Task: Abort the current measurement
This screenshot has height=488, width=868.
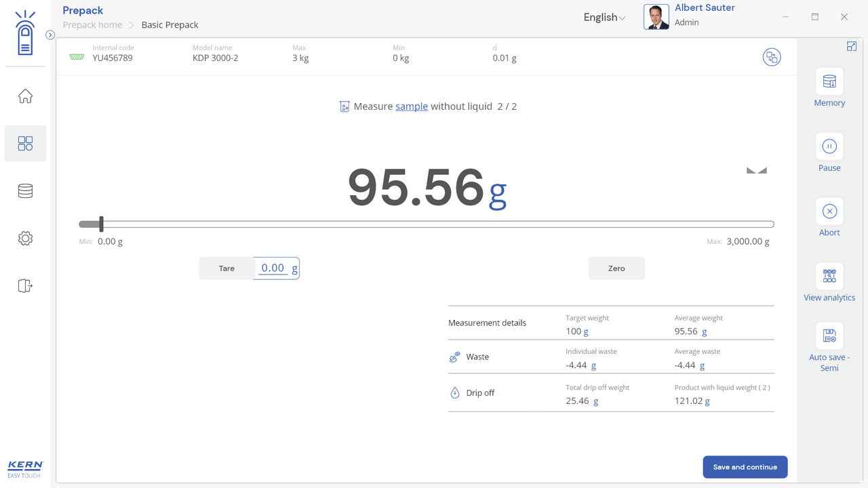Action: [829, 211]
